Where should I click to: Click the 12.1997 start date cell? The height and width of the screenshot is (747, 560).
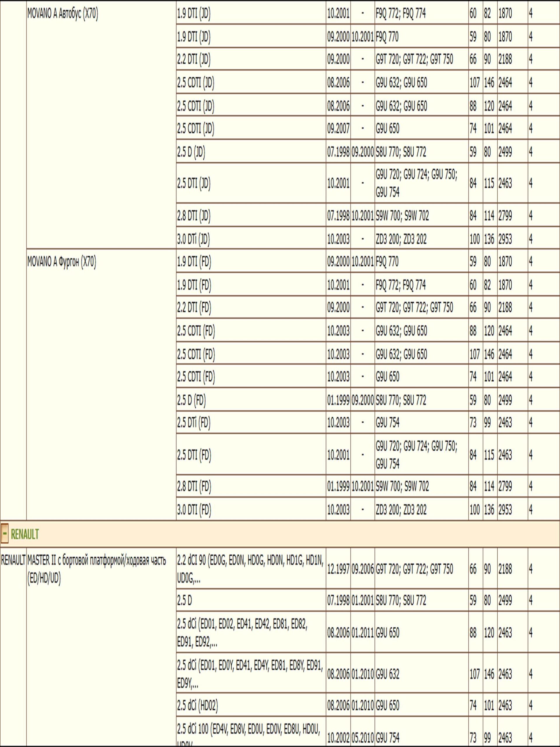coord(338,570)
